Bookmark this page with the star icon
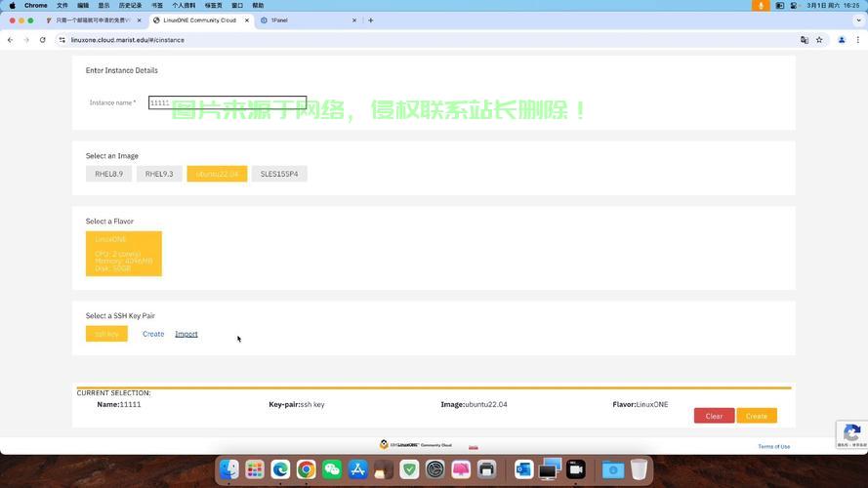The image size is (868, 488). click(x=819, y=40)
